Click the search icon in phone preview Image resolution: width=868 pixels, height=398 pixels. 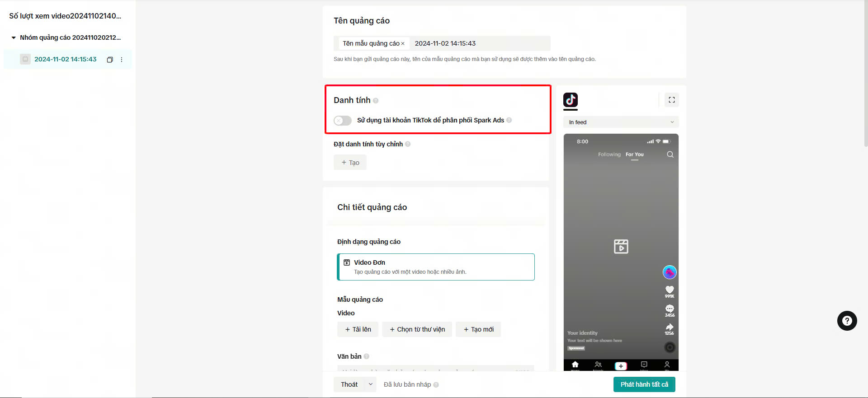point(670,155)
